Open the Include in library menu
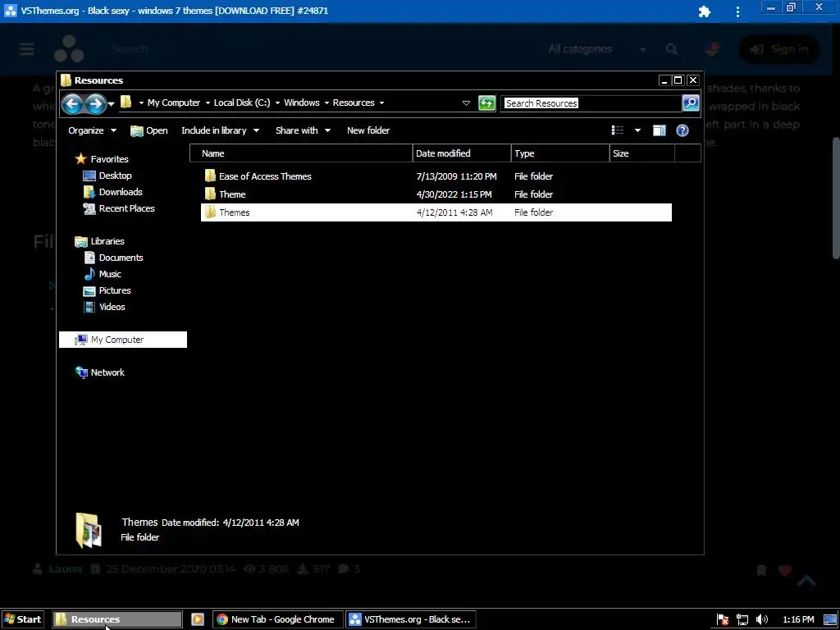840x630 pixels. tap(220, 130)
